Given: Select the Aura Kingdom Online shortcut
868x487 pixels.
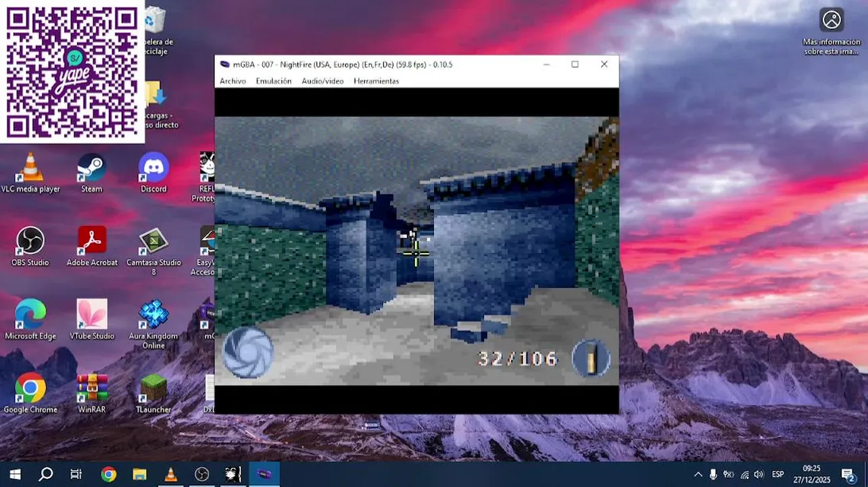Looking at the screenshot, I should tap(153, 325).
